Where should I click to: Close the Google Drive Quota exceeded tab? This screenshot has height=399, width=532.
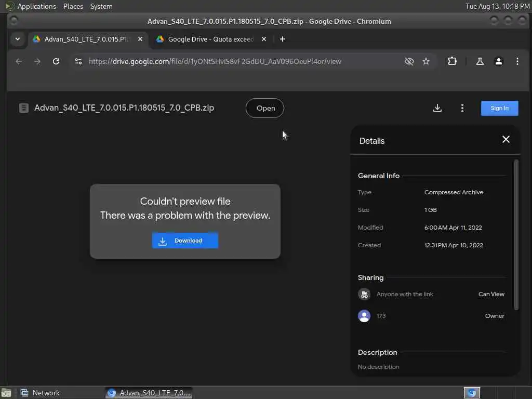coord(263,39)
